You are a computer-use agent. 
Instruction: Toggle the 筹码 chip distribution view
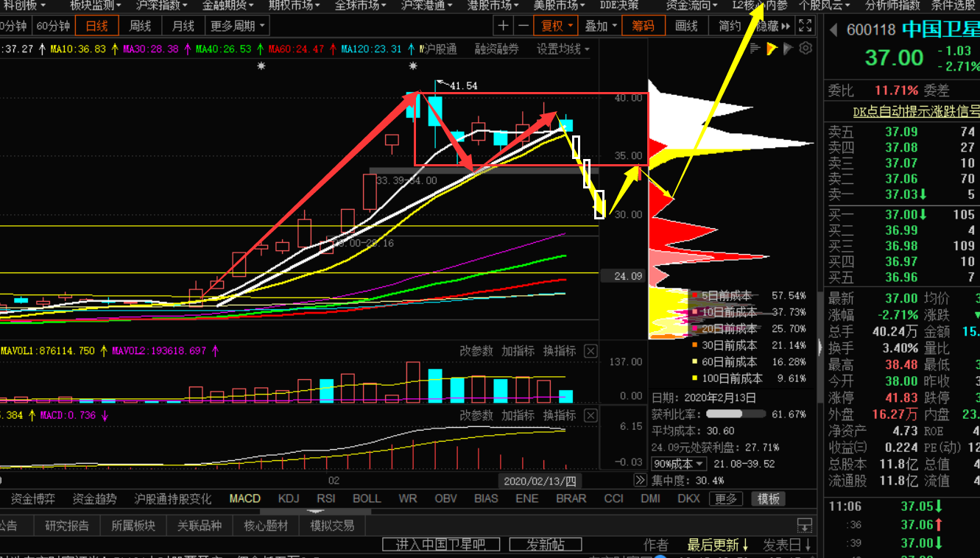644,26
